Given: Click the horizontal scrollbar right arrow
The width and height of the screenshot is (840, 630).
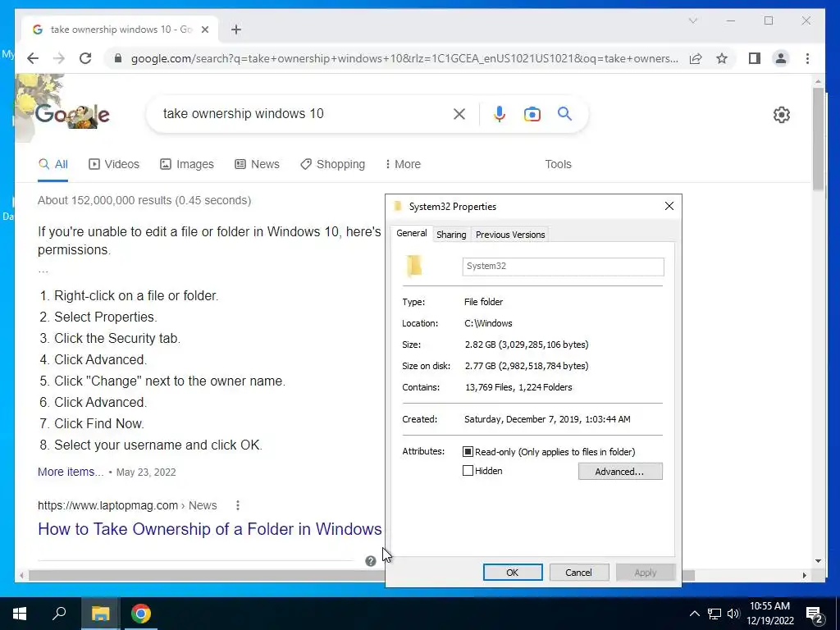Looking at the screenshot, I should [804, 575].
